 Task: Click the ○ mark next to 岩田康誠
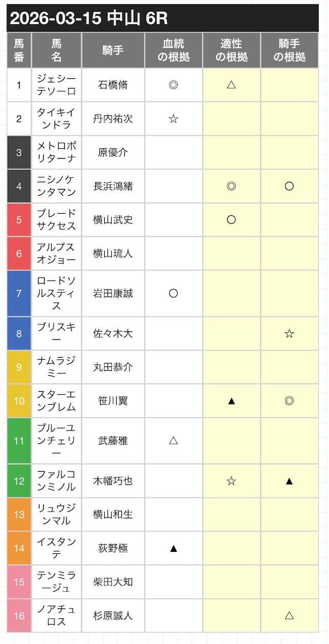[173, 293]
